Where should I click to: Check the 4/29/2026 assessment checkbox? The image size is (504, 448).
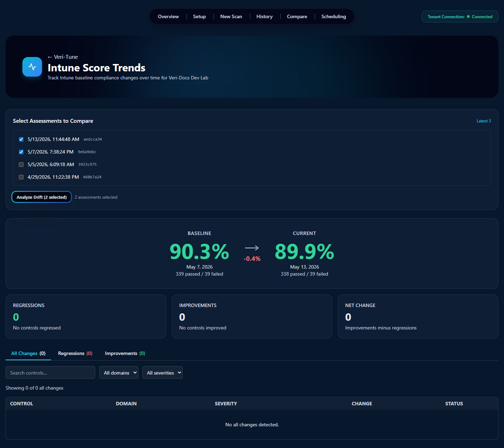(21, 177)
